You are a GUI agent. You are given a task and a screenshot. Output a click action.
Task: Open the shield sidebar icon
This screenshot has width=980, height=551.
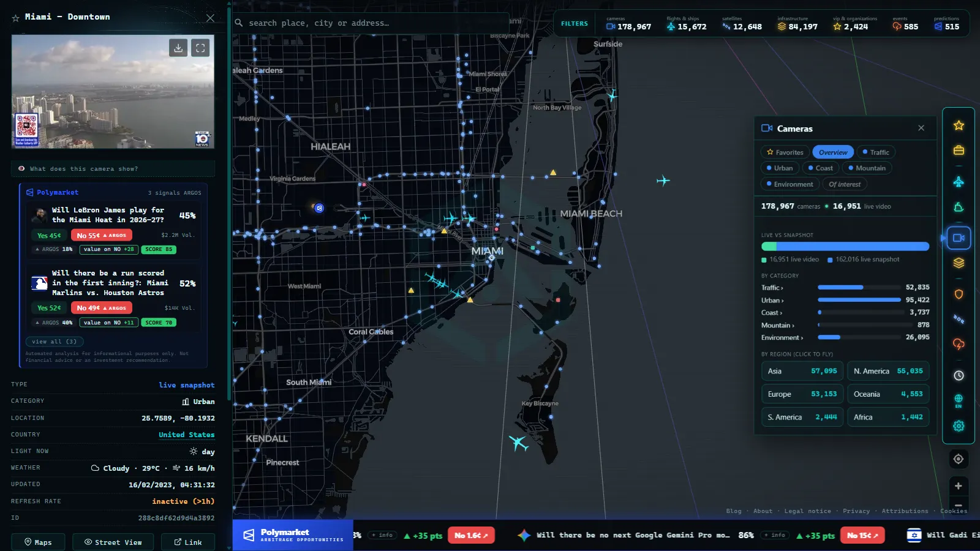(x=959, y=294)
